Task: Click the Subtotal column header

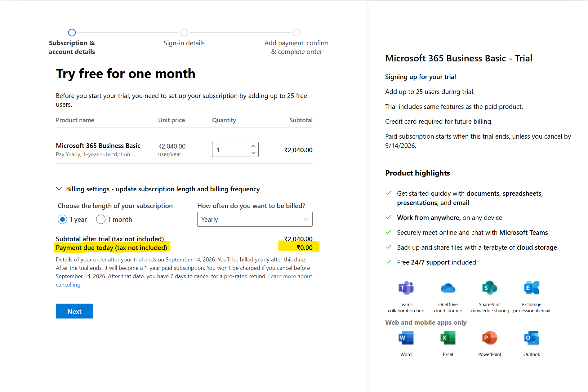Action: click(x=301, y=120)
